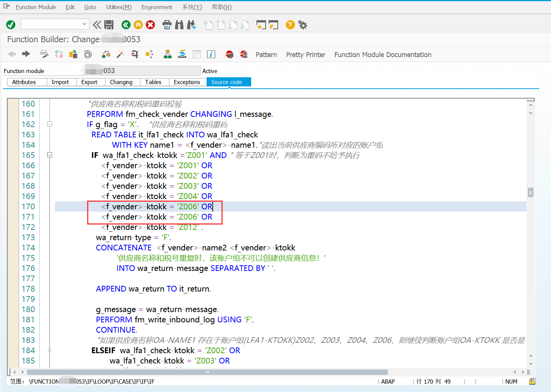Click the Test/Execute vise icon
551x392 pixels.
[135, 54]
